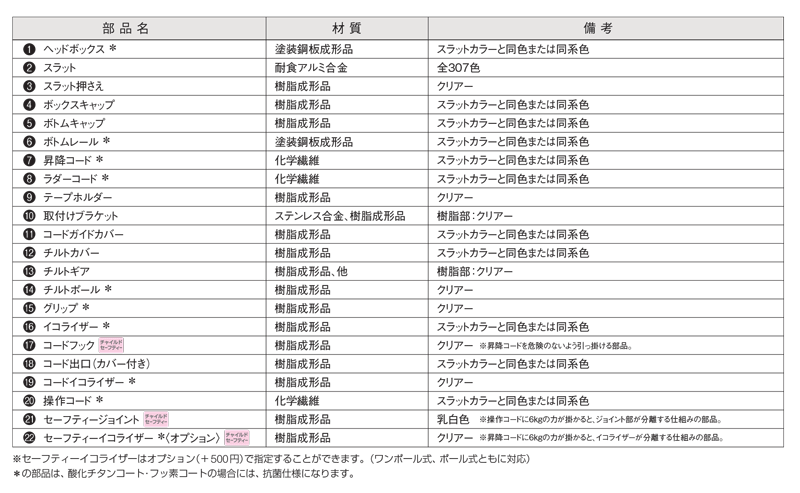This screenshot has width=800, height=493.
Task: Click the part name チルトポール
Action: click(x=72, y=290)
